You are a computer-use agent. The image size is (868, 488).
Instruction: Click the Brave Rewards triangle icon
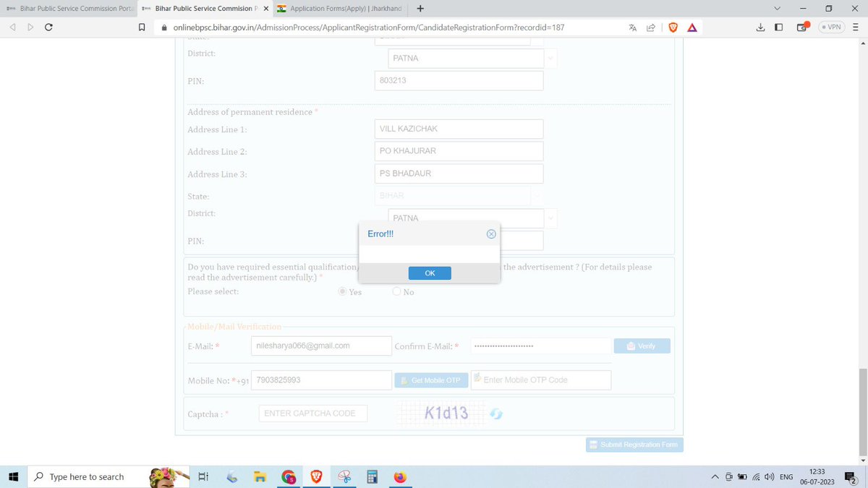[x=692, y=27]
